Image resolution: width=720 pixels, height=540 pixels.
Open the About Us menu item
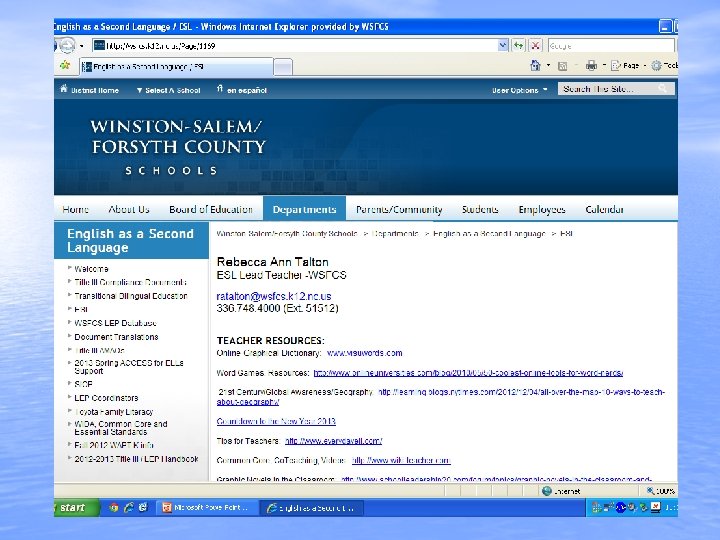[129, 209]
